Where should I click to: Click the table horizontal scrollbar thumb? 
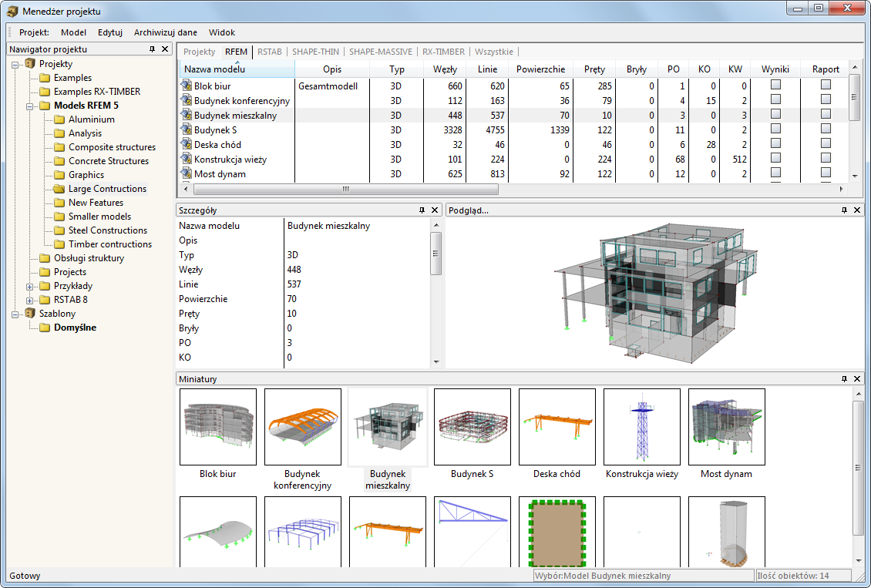[346, 189]
